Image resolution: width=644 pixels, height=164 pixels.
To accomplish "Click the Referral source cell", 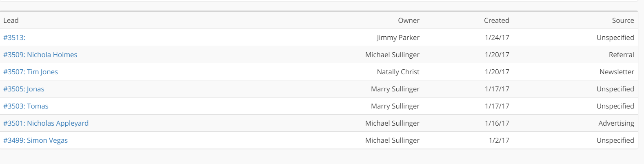I will (x=621, y=55).
